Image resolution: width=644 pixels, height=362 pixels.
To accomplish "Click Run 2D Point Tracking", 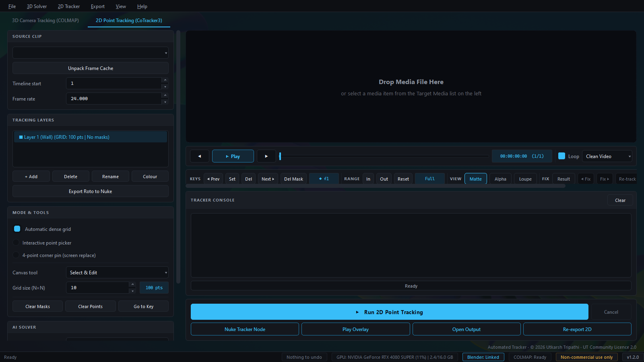I will 390,312.
